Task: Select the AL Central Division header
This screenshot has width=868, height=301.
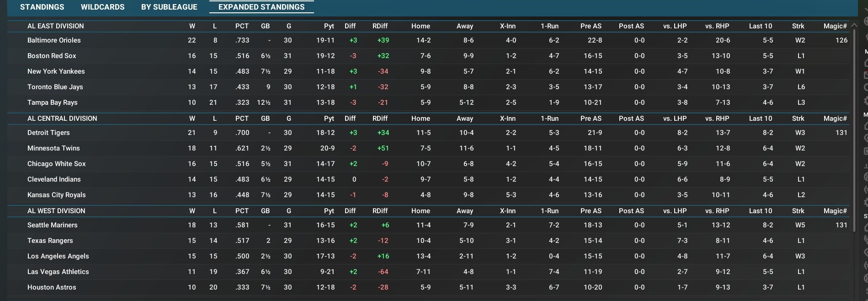Action: click(62, 118)
